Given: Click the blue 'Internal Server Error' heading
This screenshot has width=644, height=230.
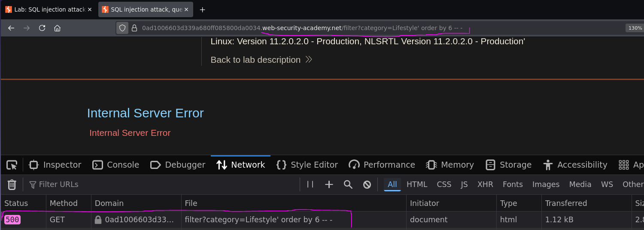Looking at the screenshot, I should [145, 113].
